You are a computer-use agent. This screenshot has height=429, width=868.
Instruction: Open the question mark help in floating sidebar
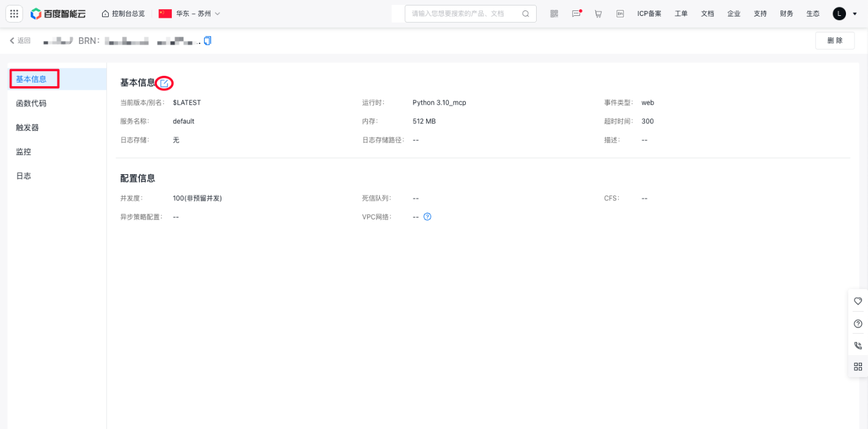(x=858, y=323)
